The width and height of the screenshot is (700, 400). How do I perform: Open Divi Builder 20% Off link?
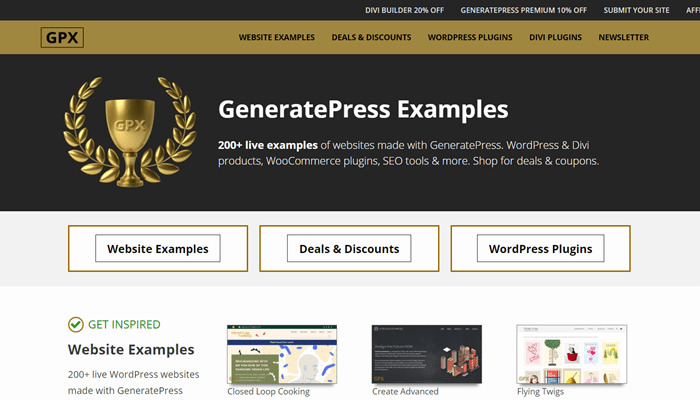click(x=404, y=10)
